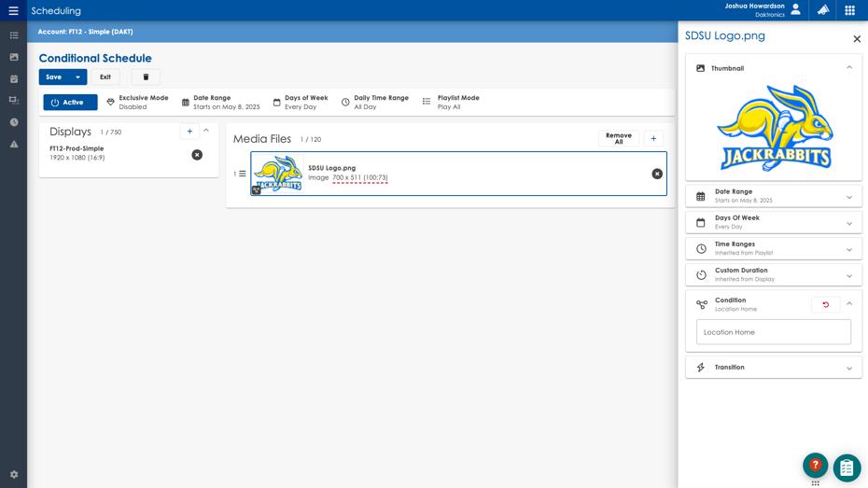Click the trash delete schedule icon

146,77
